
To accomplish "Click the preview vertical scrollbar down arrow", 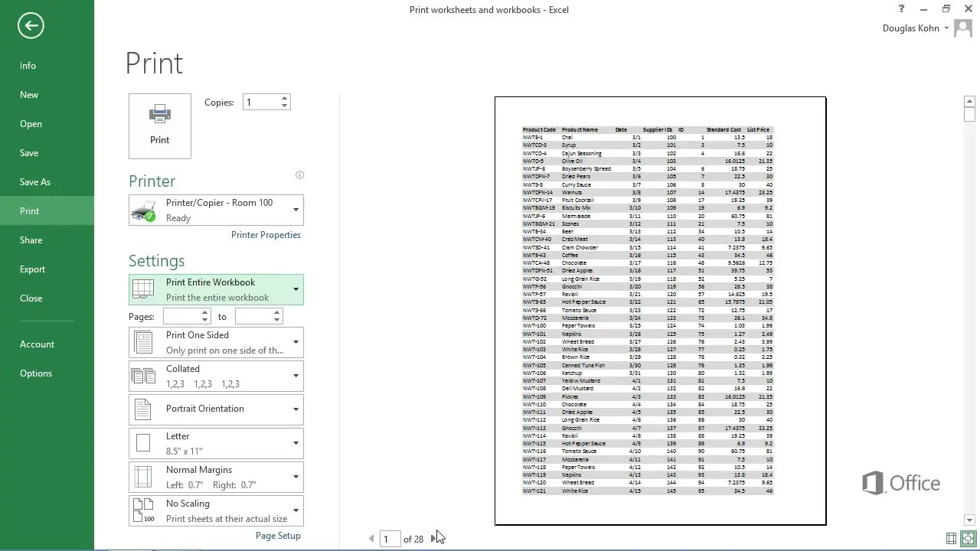I will [x=969, y=520].
